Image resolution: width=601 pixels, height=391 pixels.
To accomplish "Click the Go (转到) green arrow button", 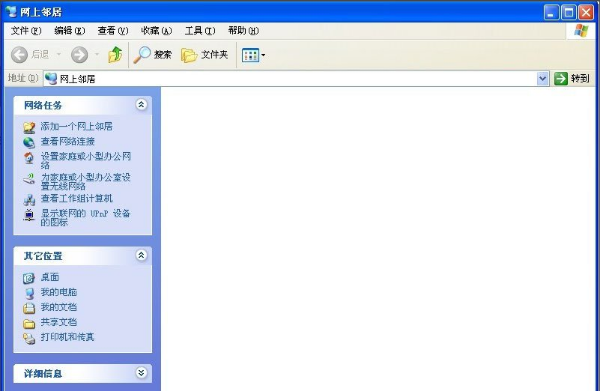I will point(560,79).
